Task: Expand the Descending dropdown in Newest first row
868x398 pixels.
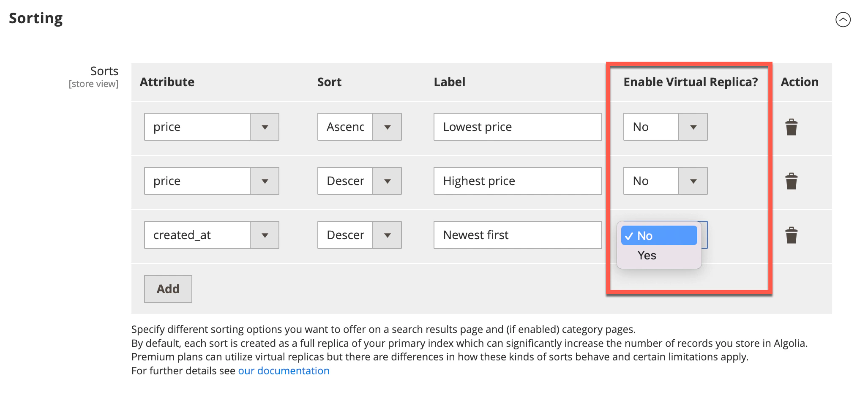Action: [387, 235]
